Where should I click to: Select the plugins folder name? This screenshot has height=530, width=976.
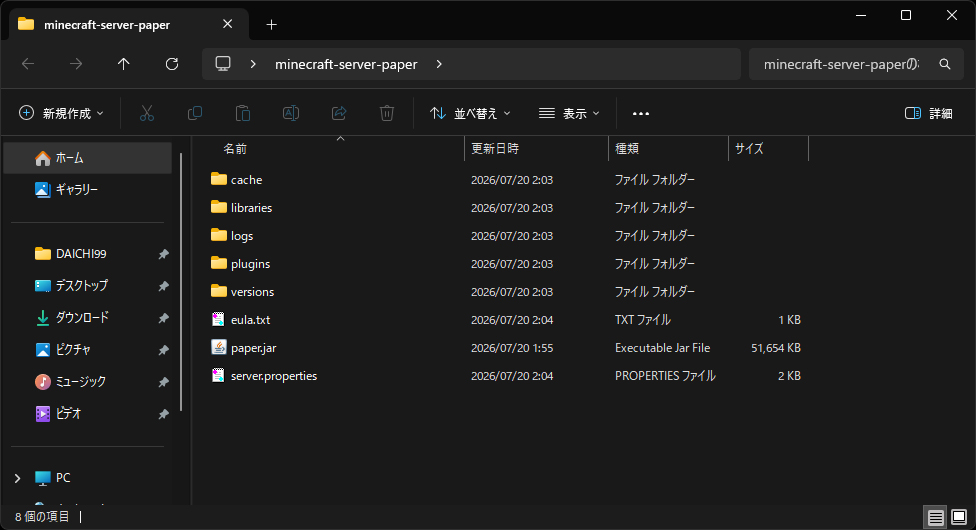[x=250, y=263]
